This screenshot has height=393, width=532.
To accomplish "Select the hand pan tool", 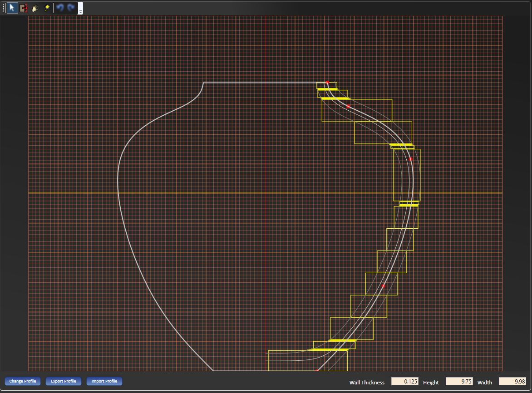I will (x=35, y=8).
